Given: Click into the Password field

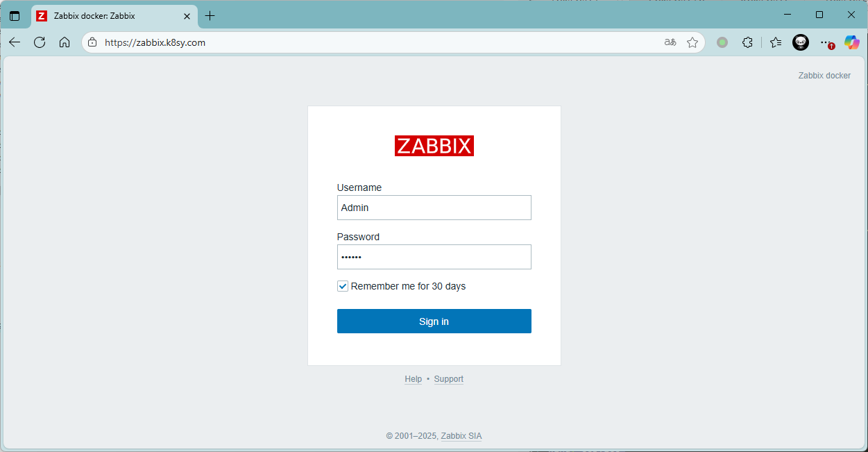Looking at the screenshot, I should [x=434, y=257].
